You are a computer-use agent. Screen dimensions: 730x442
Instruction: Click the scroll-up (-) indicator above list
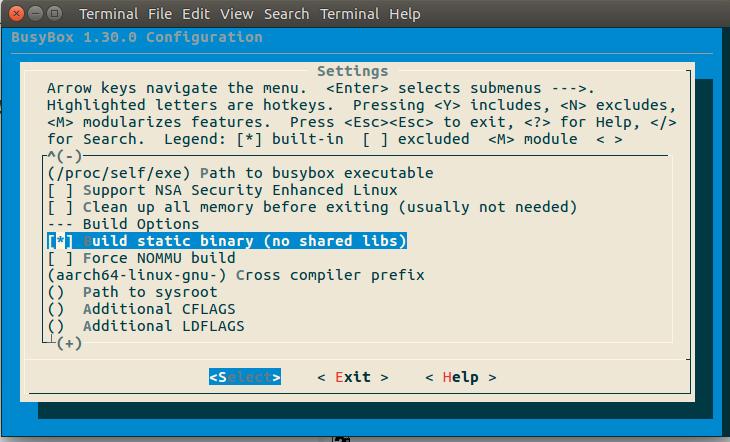click(68, 156)
